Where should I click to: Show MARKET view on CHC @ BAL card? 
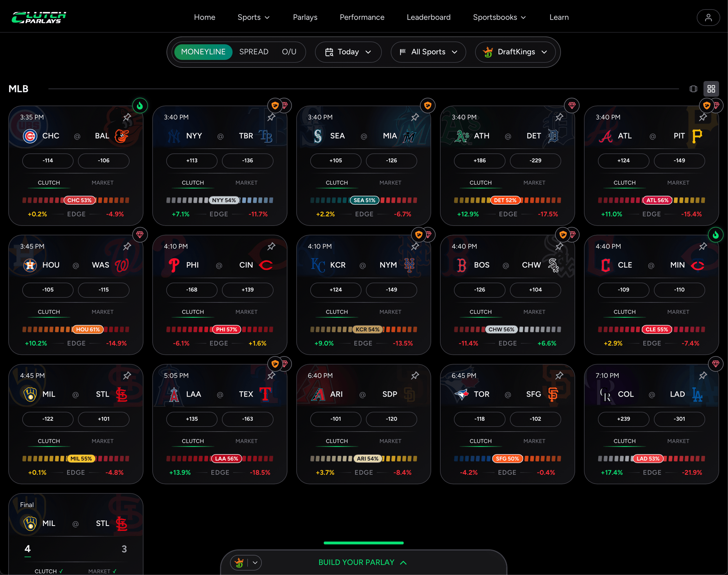pos(102,183)
